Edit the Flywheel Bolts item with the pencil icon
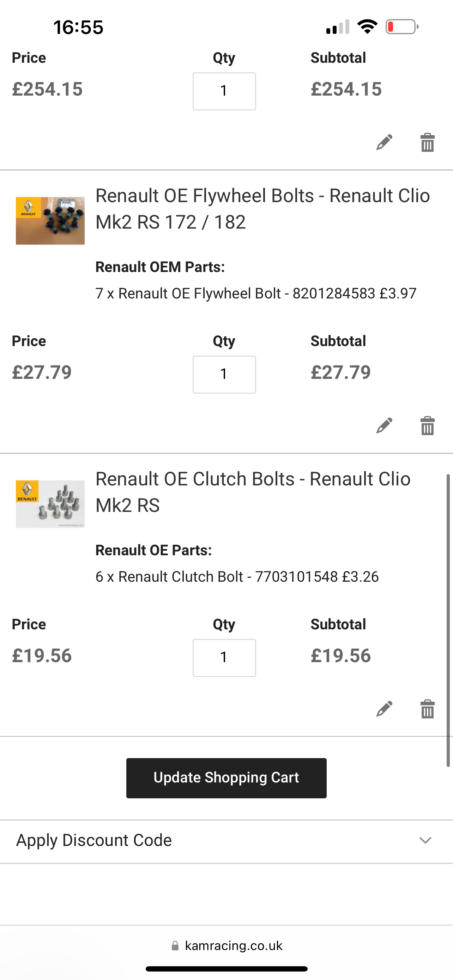The height and width of the screenshot is (980, 453). [384, 425]
